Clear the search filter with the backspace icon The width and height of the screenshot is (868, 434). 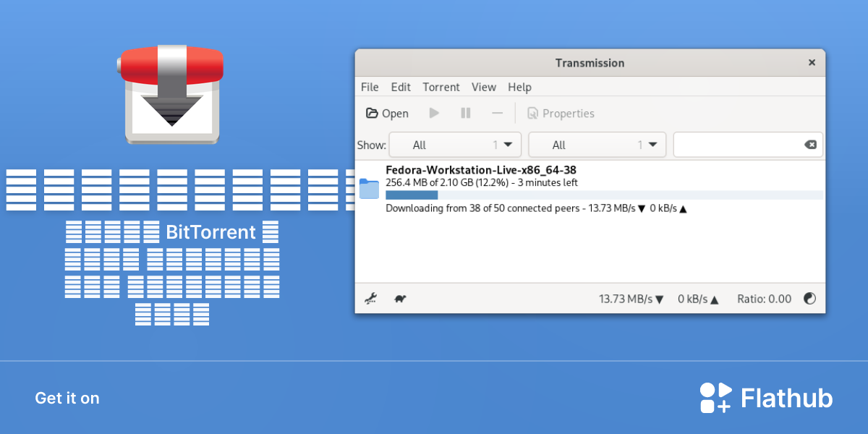(810, 145)
